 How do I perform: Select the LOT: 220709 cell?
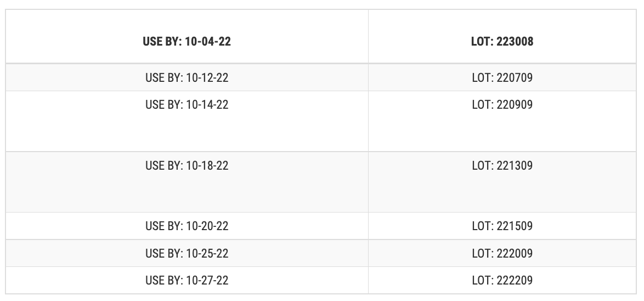502,77
